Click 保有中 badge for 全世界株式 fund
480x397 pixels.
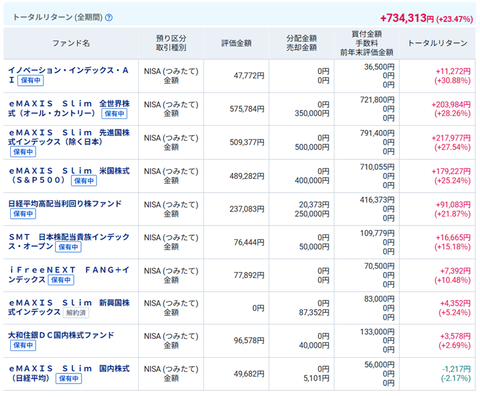(114, 114)
